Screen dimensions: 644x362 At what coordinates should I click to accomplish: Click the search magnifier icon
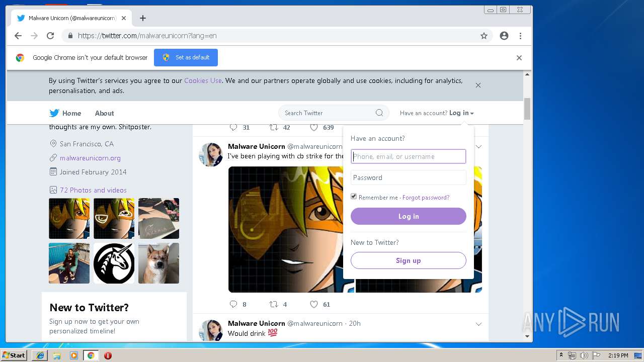[x=379, y=113]
